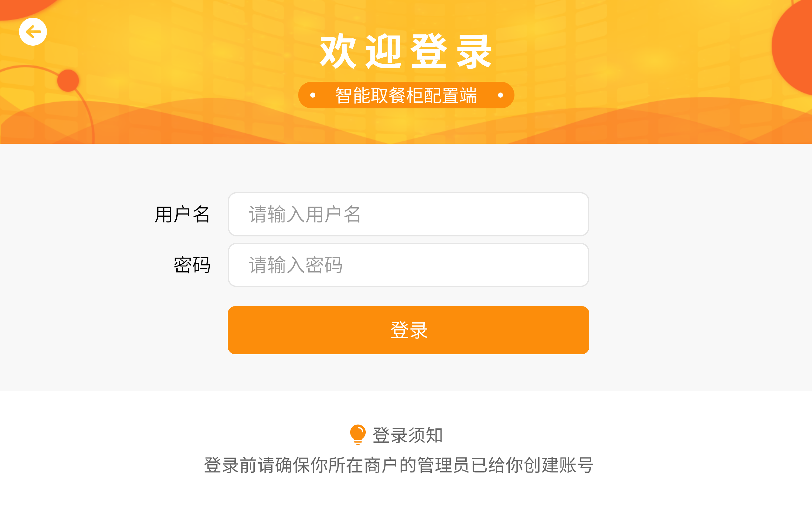Click the 欢迎登录 title text
Image resolution: width=812 pixels, height=507 pixels.
(406, 51)
